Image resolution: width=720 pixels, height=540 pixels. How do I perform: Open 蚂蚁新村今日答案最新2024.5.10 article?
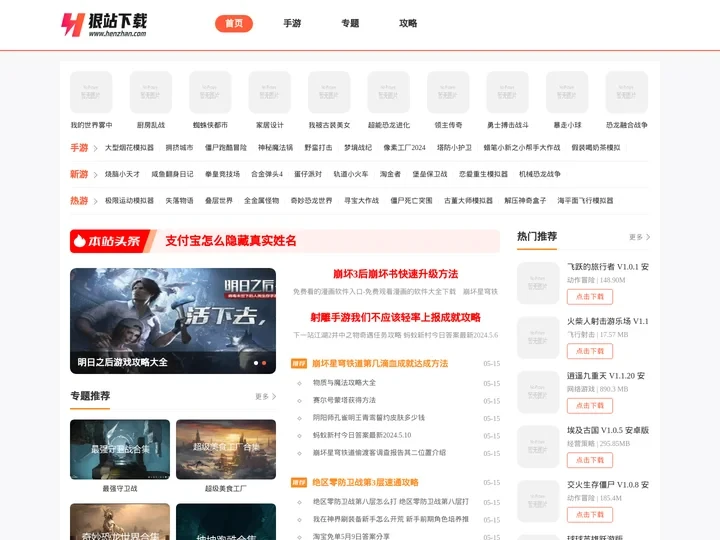point(362,435)
